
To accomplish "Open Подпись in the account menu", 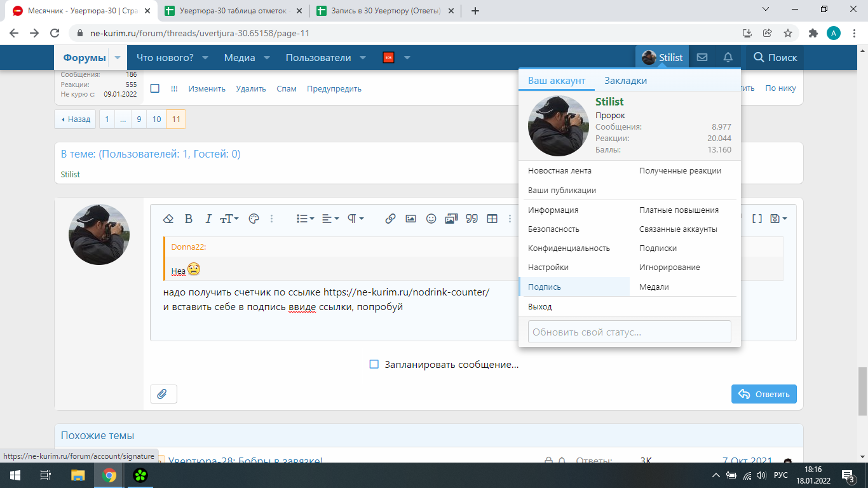I will (574, 287).
